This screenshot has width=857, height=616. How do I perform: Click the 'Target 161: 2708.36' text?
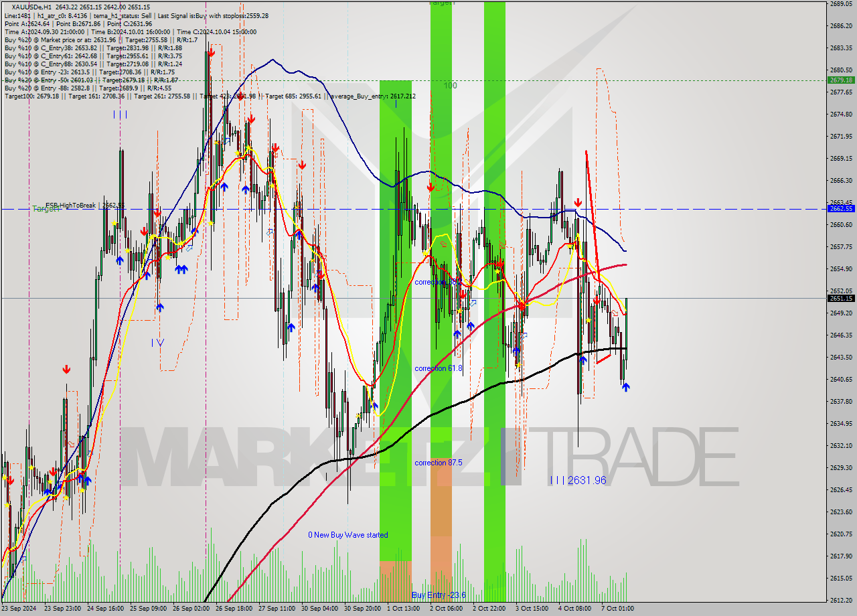coord(95,96)
